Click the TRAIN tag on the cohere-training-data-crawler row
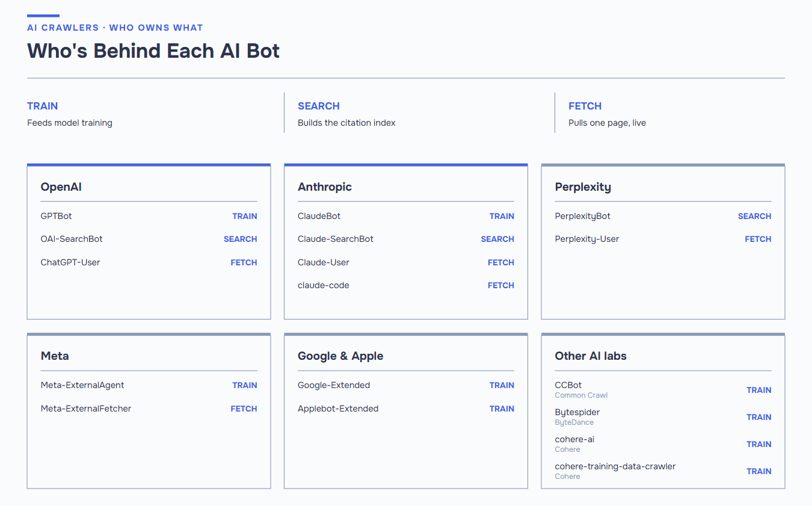The image size is (812, 506). point(759,471)
